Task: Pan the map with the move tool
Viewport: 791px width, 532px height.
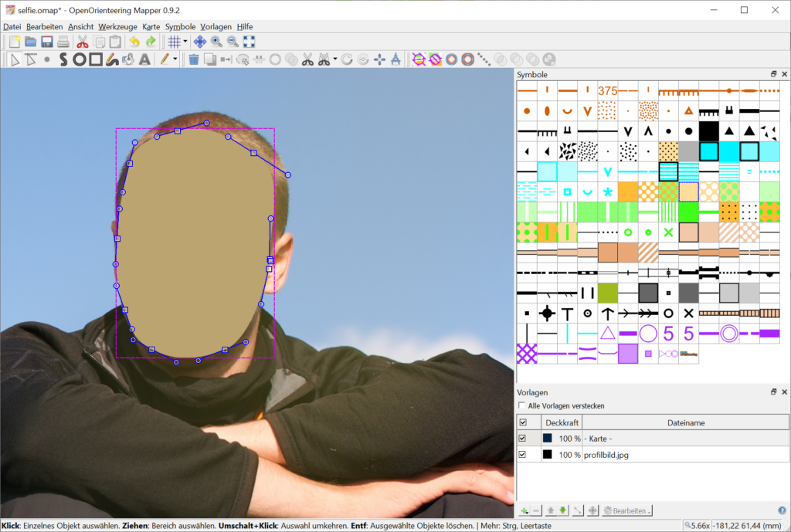Action: point(199,42)
